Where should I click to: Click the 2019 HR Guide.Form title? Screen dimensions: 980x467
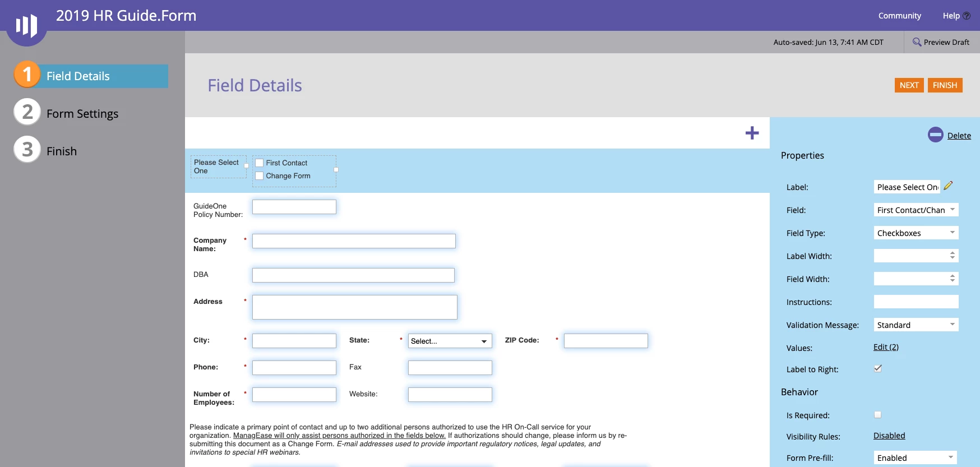coord(126,16)
